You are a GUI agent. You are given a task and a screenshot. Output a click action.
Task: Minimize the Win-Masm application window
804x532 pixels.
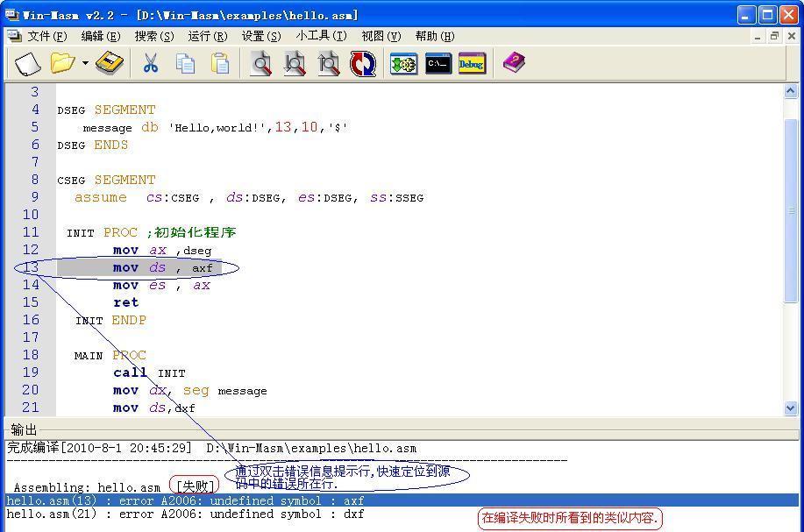[747, 15]
